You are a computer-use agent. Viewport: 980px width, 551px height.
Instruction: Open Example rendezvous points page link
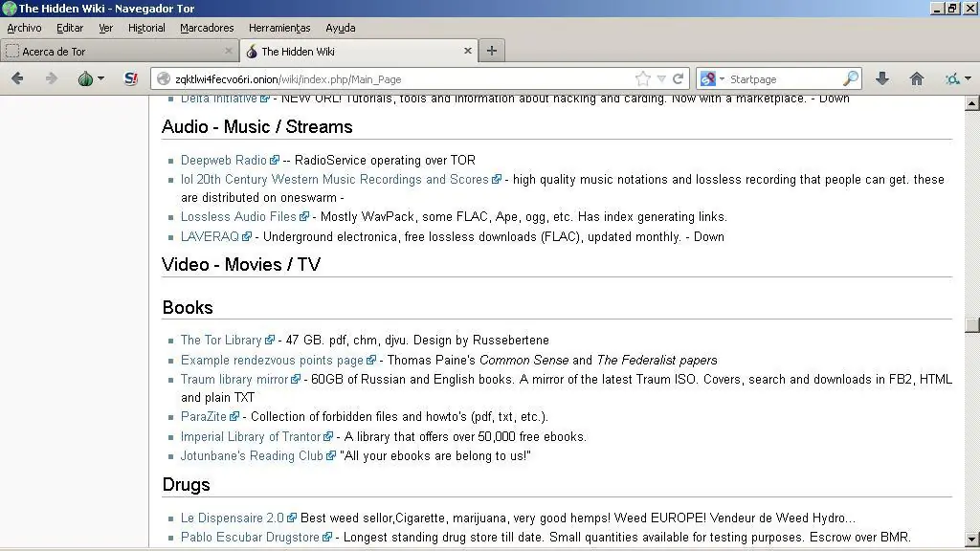click(272, 361)
